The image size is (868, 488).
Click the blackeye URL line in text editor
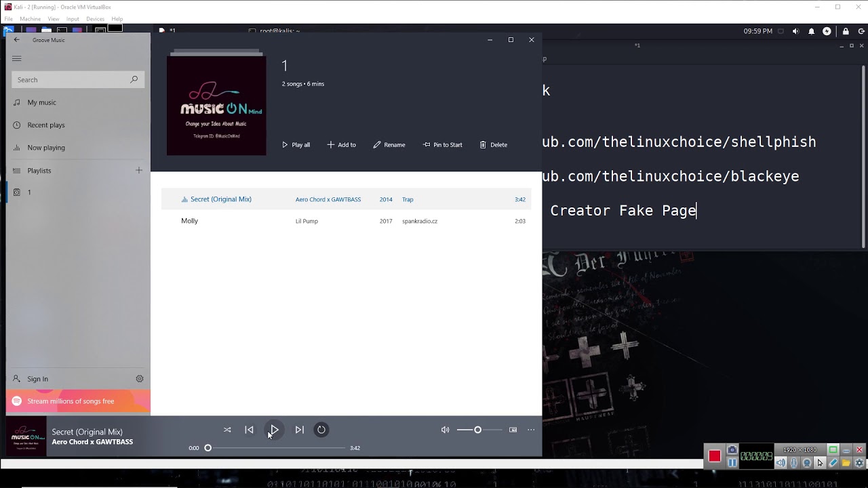coord(671,176)
